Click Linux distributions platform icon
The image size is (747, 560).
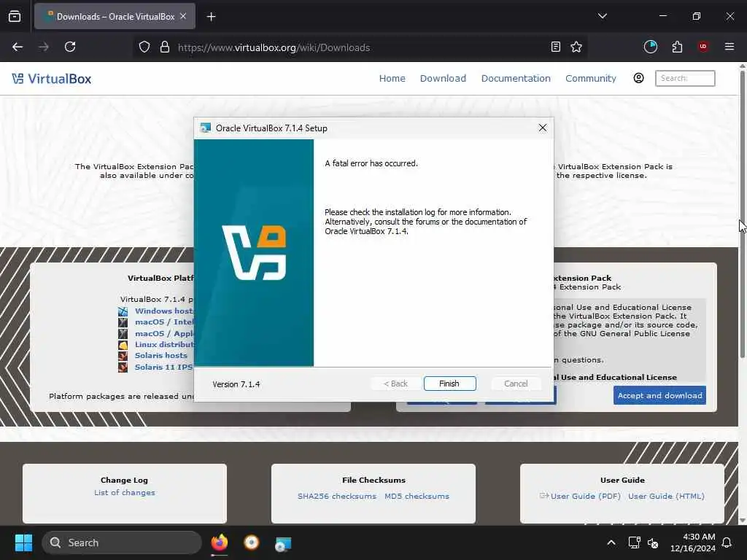click(123, 345)
